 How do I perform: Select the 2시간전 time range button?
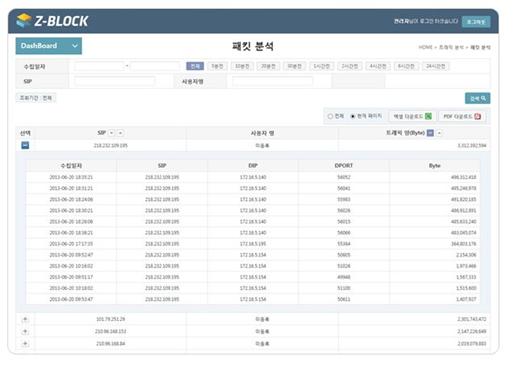point(350,66)
